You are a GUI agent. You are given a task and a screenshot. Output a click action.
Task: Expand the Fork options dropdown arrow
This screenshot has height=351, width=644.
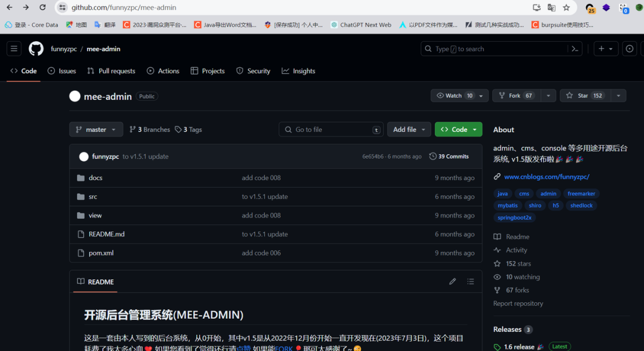click(x=549, y=96)
